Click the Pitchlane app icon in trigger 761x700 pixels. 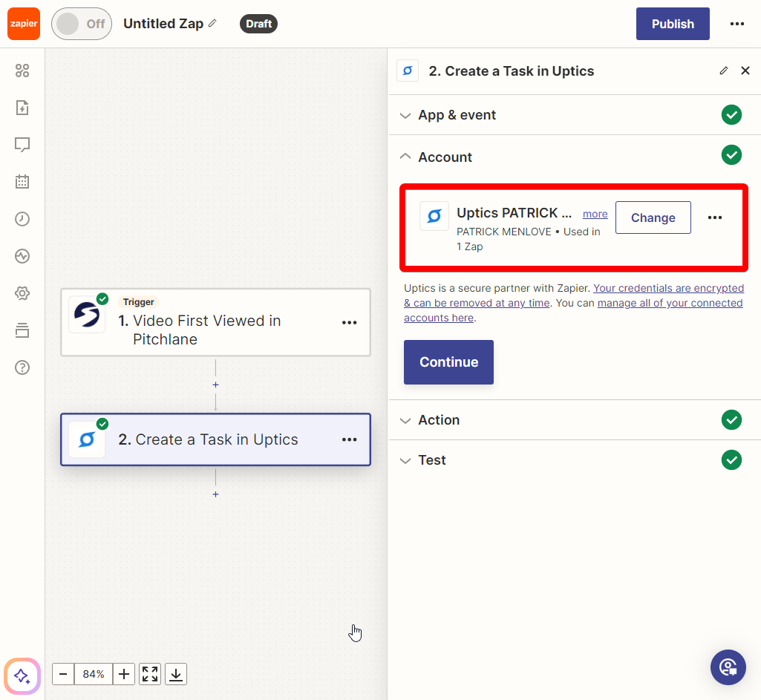coord(87,315)
